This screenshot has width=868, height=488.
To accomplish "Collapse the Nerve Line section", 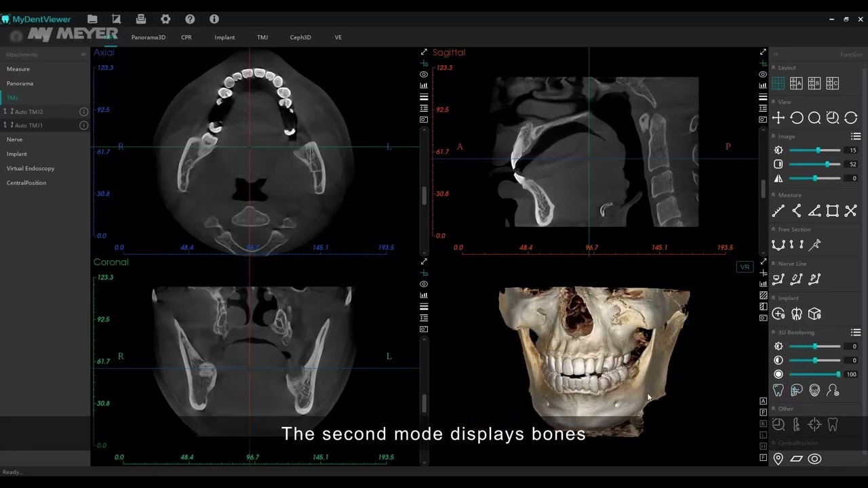I will click(x=774, y=264).
